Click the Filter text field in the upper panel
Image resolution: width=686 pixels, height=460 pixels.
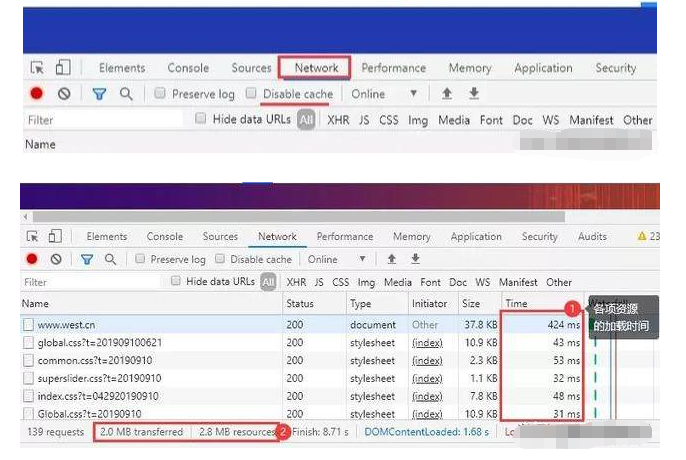coord(100,120)
